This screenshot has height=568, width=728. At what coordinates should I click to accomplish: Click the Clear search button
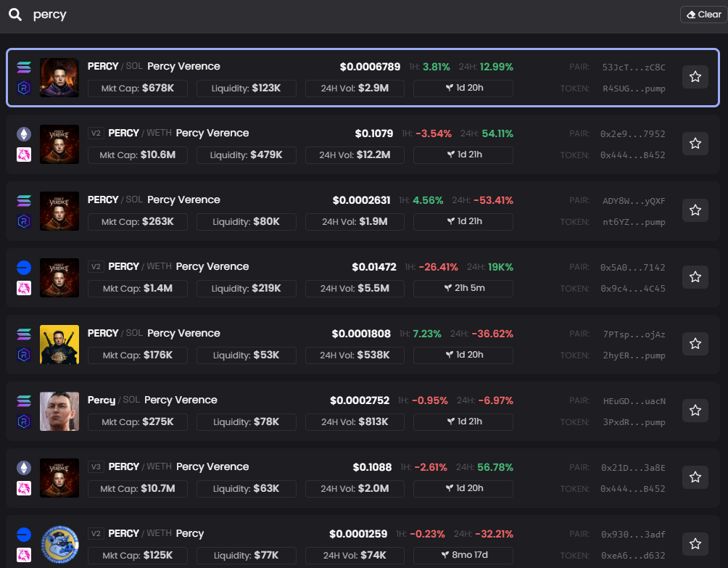[x=703, y=15]
